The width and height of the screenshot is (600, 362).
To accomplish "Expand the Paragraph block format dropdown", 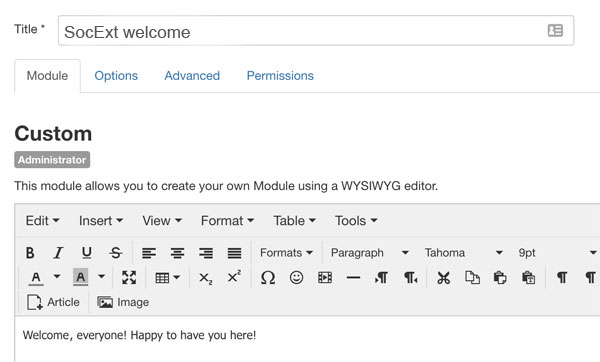I will [x=369, y=253].
